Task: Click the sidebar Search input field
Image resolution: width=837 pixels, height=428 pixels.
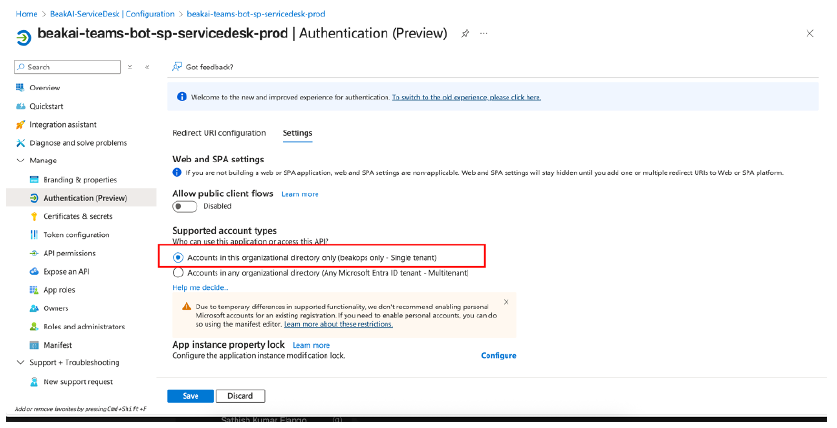Action: point(68,67)
